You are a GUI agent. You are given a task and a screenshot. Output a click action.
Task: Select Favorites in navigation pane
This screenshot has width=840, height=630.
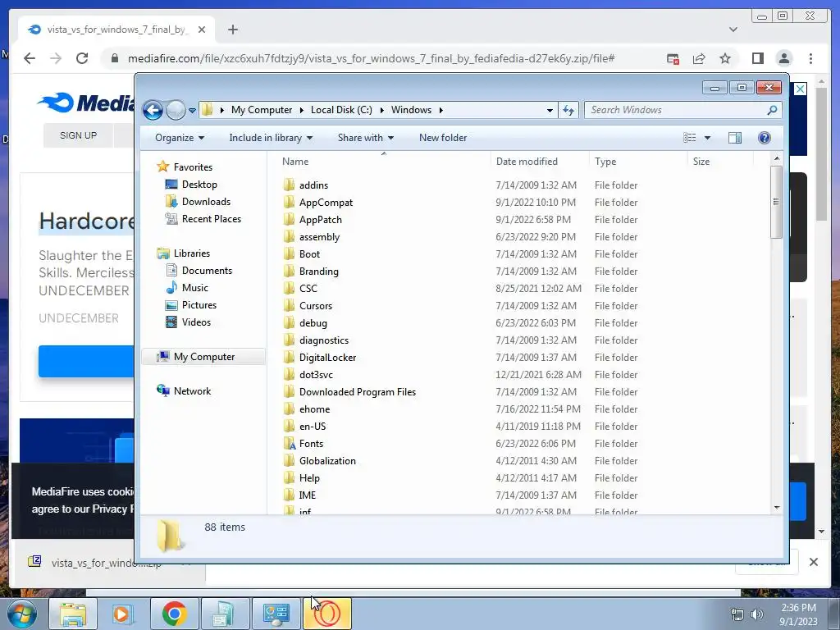(185, 167)
